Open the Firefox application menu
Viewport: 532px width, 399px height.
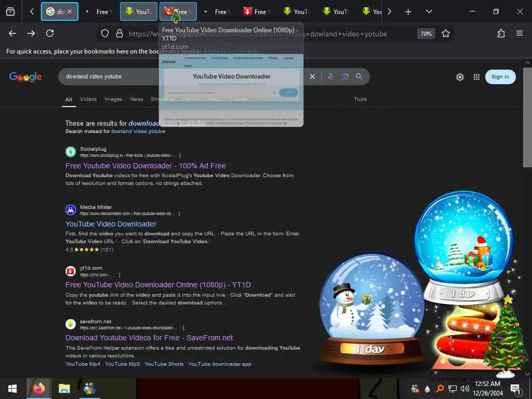519,34
